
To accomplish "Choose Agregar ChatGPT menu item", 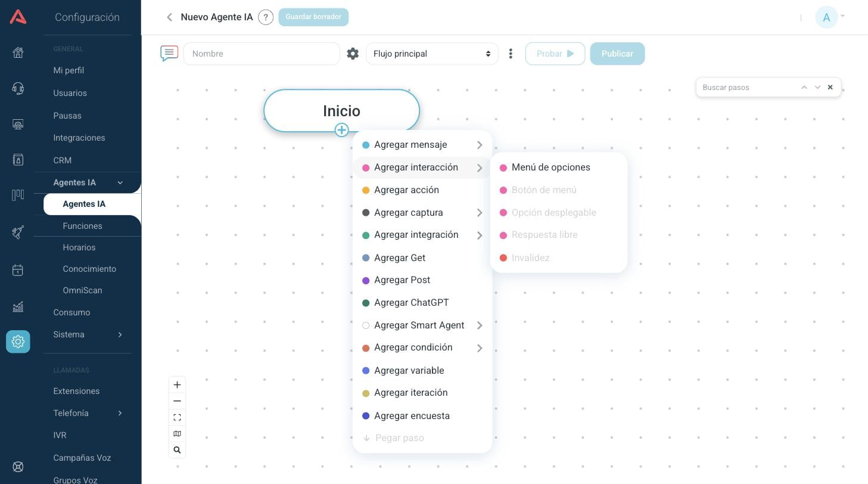I will (422, 303).
